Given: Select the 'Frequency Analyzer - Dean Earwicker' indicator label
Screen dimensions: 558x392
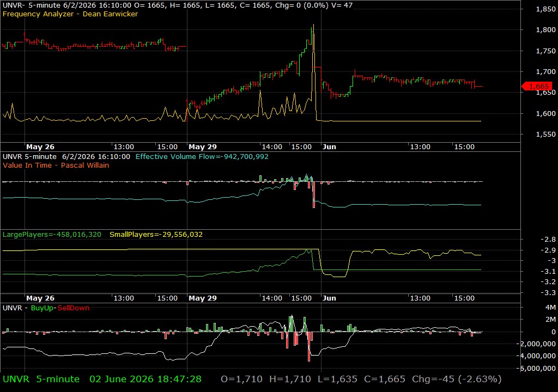Looking at the screenshot, I should [x=70, y=14].
